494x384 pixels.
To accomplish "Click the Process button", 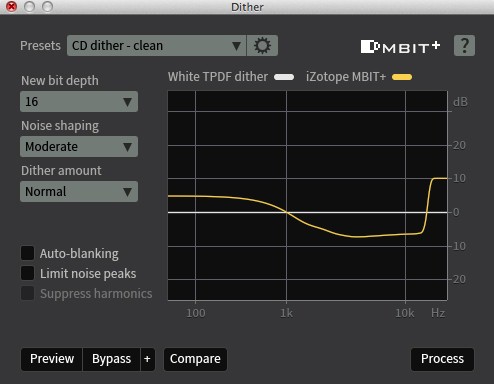I will point(442,359).
